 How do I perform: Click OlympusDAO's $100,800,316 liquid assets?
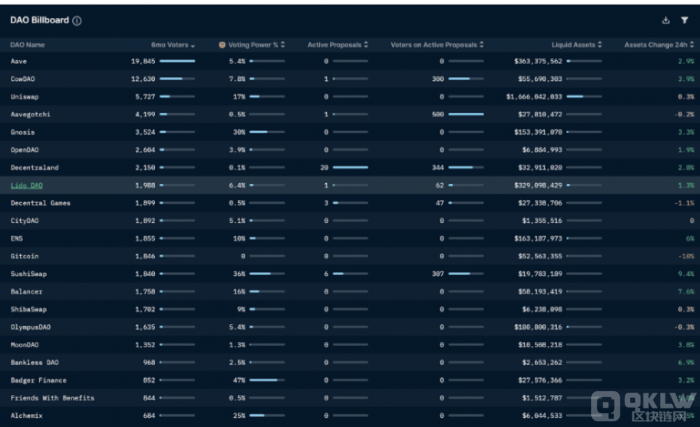coord(538,327)
